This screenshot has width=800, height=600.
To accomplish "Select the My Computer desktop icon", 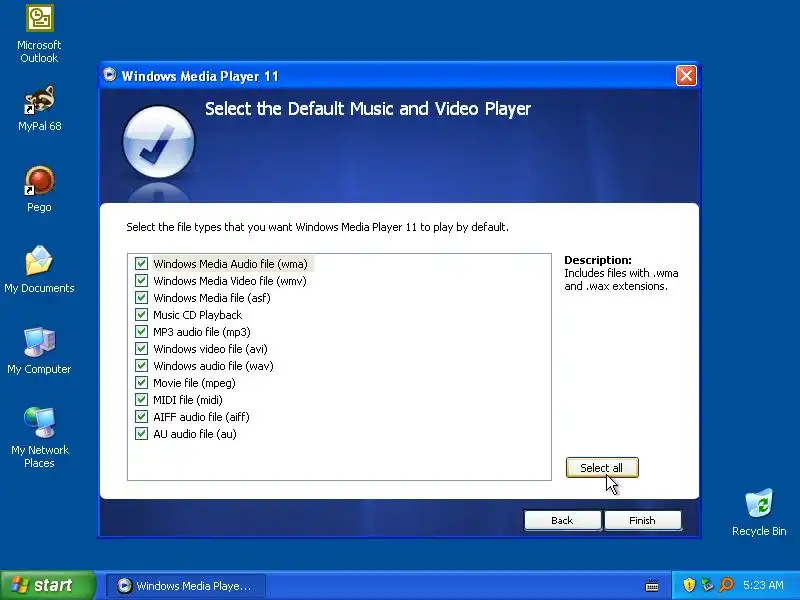I will coord(39,351).
